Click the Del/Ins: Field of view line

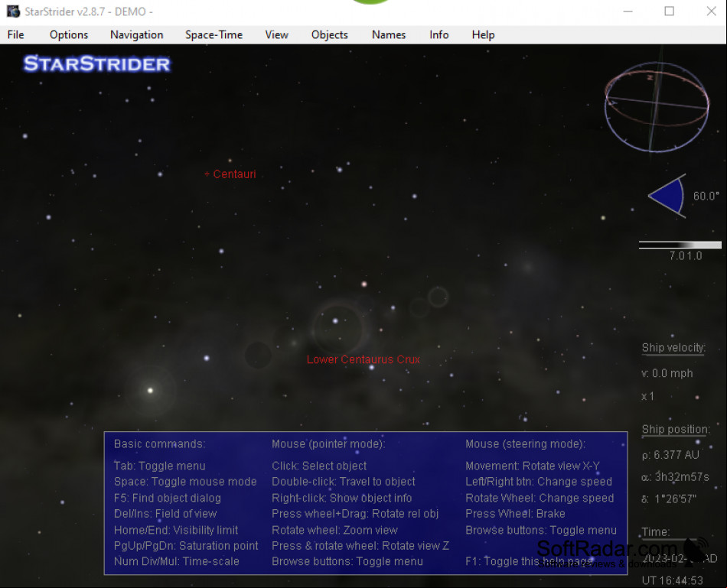[x=165, y=514]
